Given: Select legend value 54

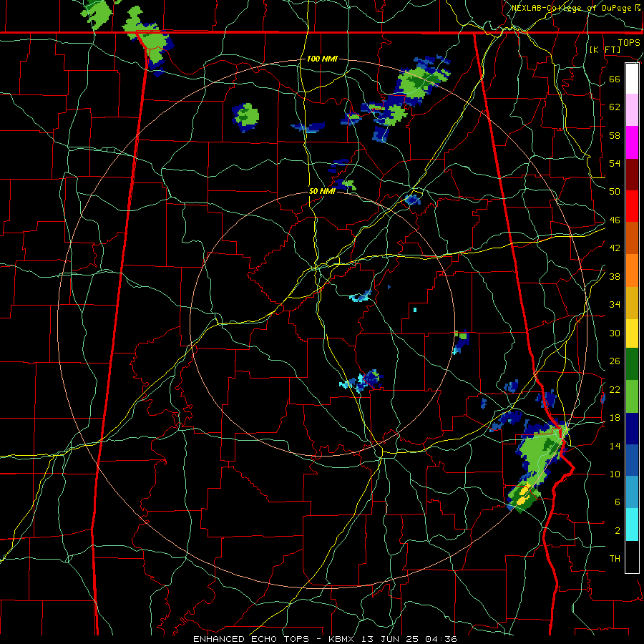Looking at the screenshot, I should pos(615,163).
